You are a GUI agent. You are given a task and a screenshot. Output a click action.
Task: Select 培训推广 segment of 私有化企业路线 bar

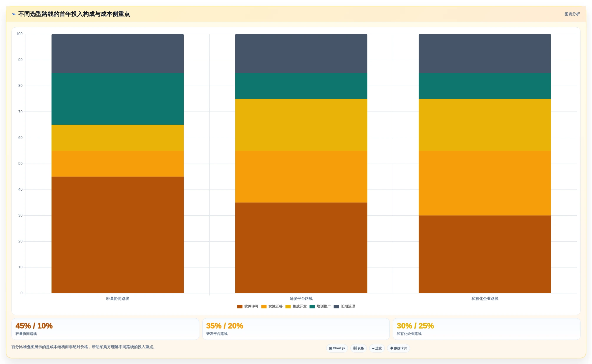click(485, 86)
